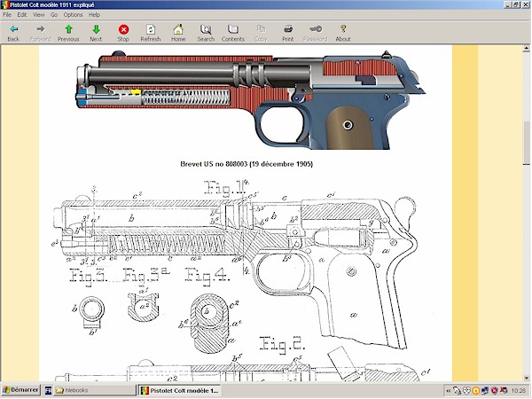This screenshot has height=399, width=532.
Task: Open the Options menu
Action: click(x=73, y=14)
